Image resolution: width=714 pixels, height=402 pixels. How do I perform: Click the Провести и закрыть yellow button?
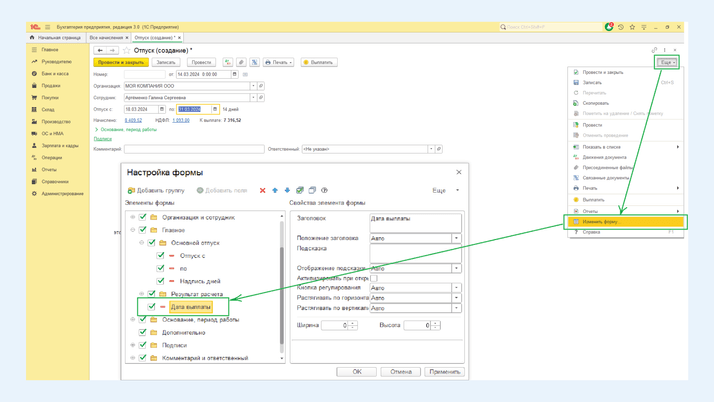121,62
